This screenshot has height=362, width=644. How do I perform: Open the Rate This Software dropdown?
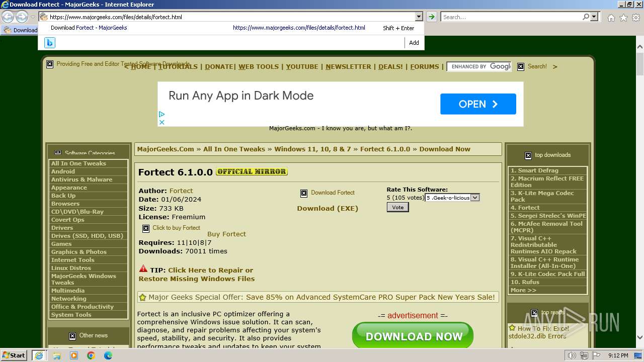[x=452, y=198]
